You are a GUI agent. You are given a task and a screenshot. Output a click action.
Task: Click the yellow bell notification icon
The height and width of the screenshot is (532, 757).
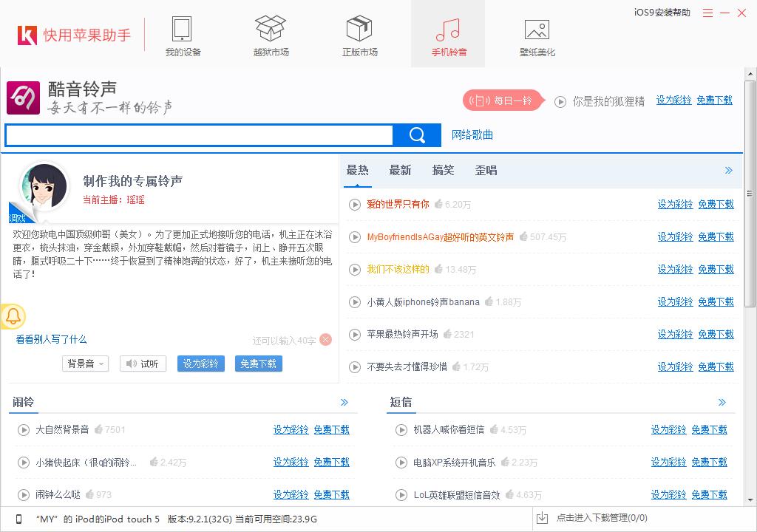coord(14,316)
